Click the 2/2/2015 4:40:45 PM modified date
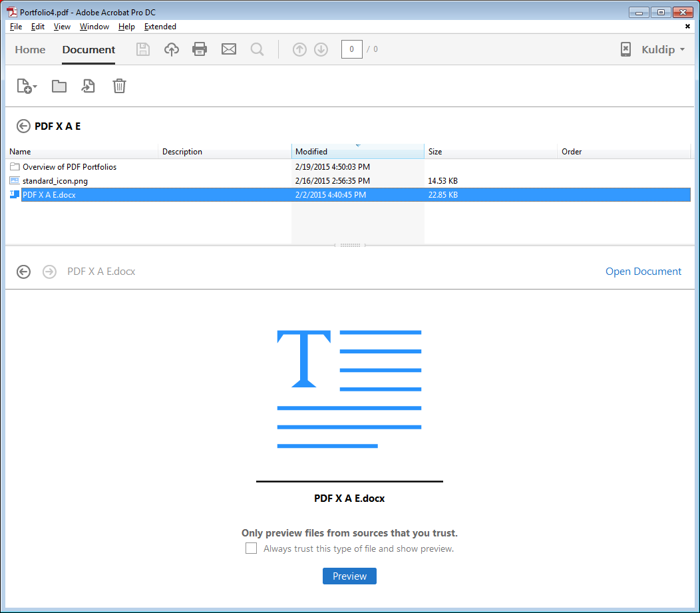700x613 pixels. pyautogui.click(x=331, y=194)
